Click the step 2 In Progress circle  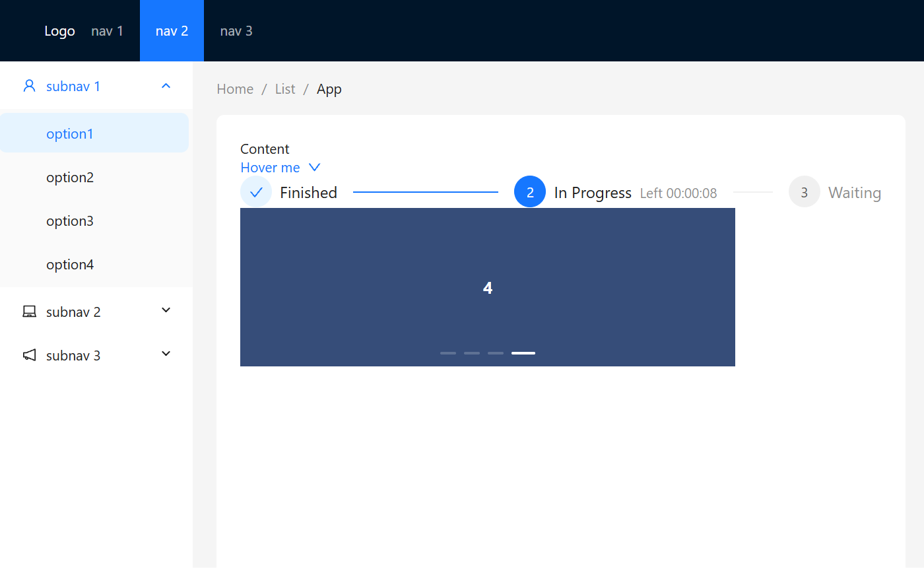(x=529, y=192)
